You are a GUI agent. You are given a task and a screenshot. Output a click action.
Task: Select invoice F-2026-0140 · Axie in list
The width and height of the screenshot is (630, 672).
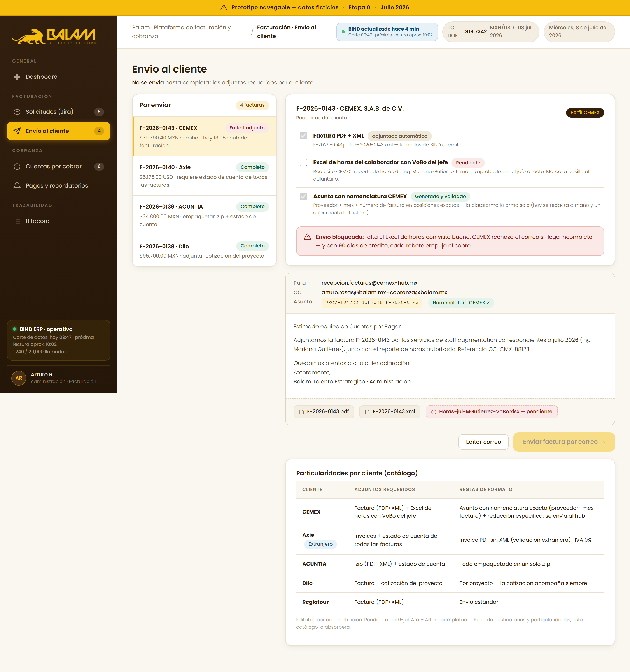pyautogui.click(x=204, y=176)
